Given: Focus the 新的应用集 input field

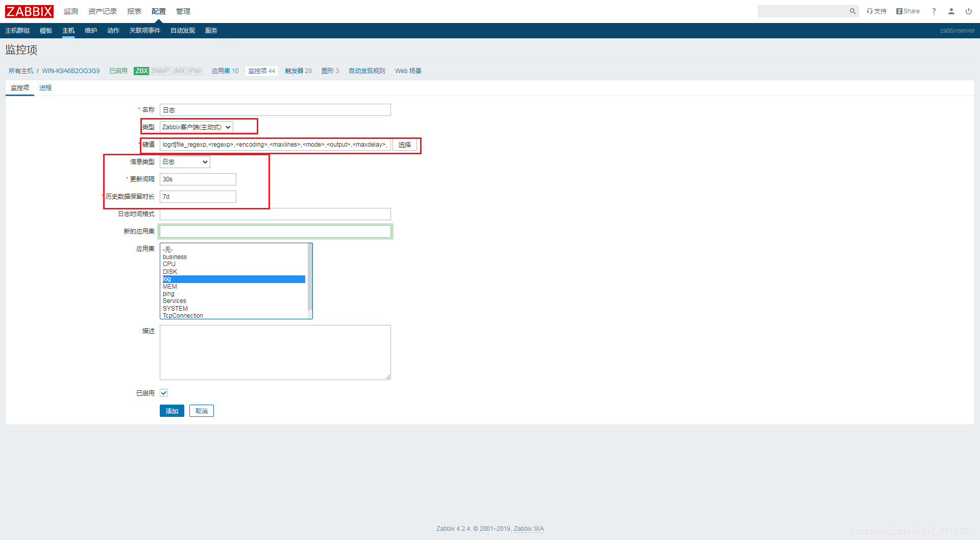Looking at the screenshot, I should [x=275, y=231].
